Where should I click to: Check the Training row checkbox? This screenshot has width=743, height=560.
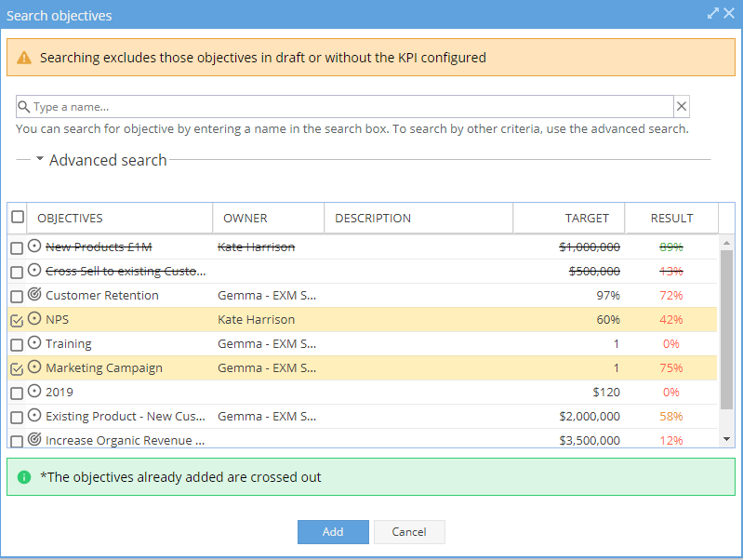pyautogui.click(x=17, y=345)
